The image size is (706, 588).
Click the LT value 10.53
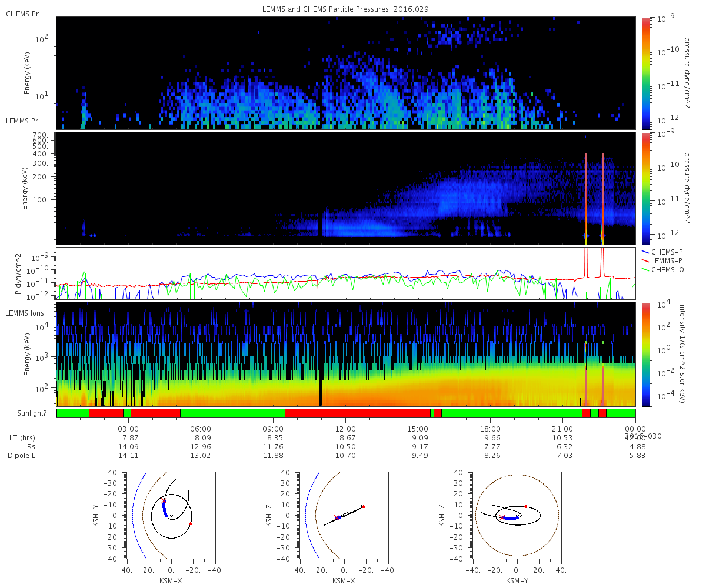tap(563, 438)
